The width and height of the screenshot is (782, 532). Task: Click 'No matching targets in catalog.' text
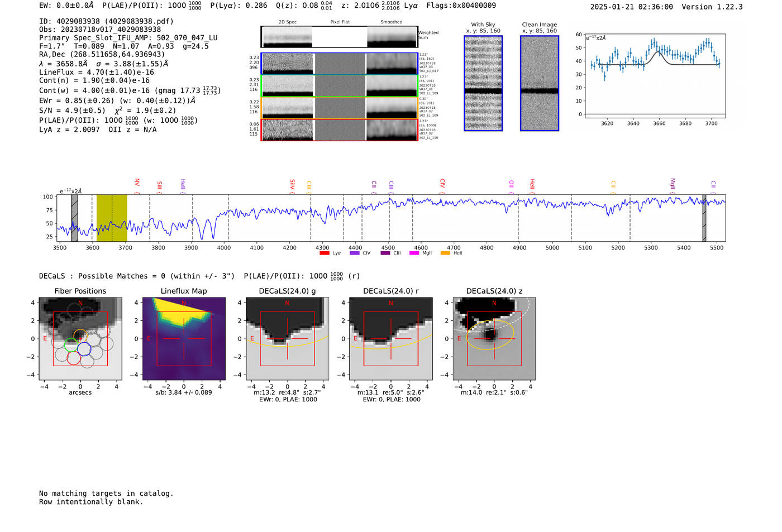coord(106,493)
